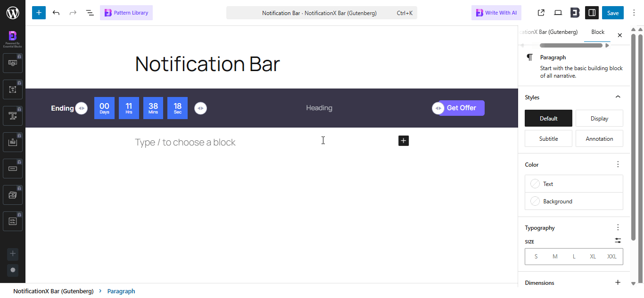Select the Display style
The height and width of the screenshot is (298, 644).
(599, 118)
